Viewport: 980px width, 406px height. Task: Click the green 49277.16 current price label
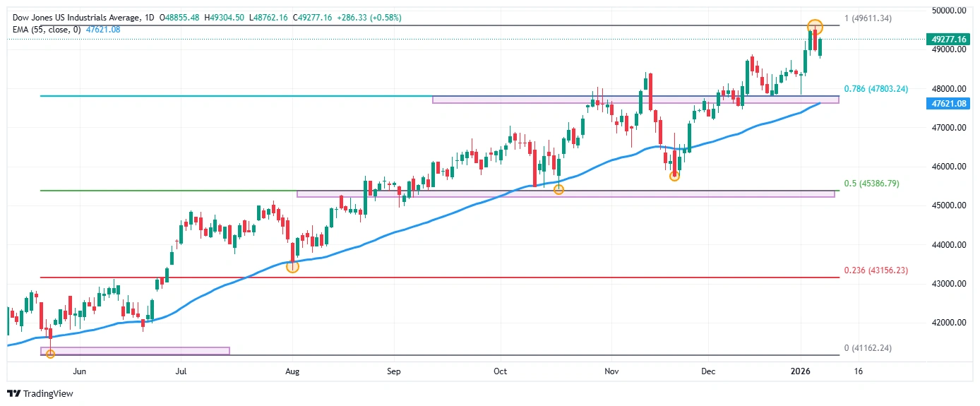[x=948, y=40]
